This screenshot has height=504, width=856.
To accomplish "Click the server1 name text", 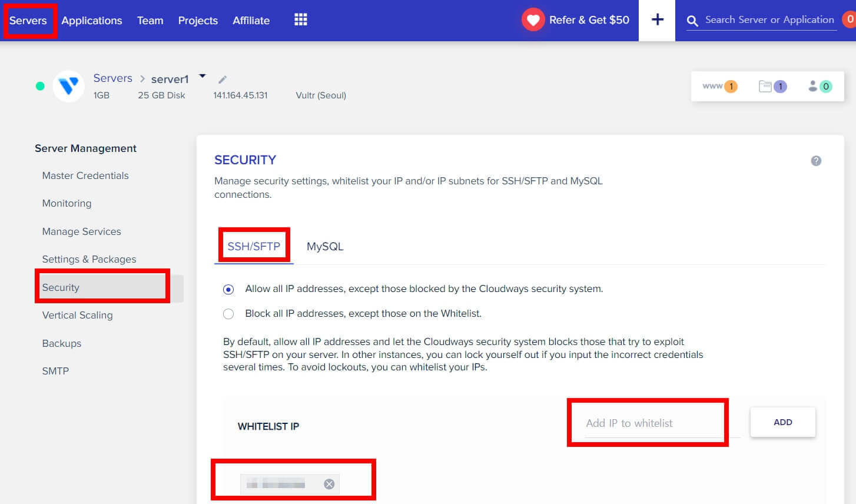I will pyautogui.click(x=170, y=79).
